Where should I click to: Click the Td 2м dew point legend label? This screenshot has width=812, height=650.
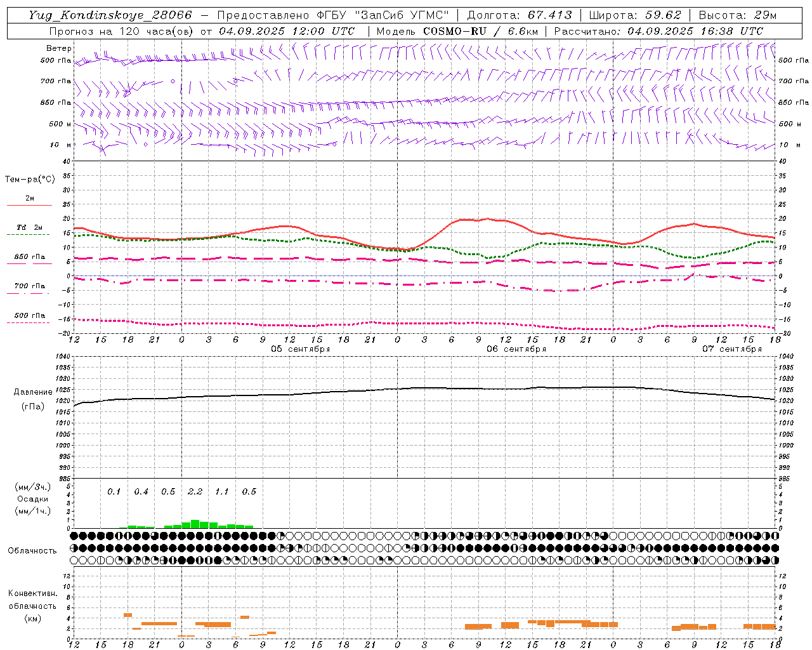pos(29,227)
